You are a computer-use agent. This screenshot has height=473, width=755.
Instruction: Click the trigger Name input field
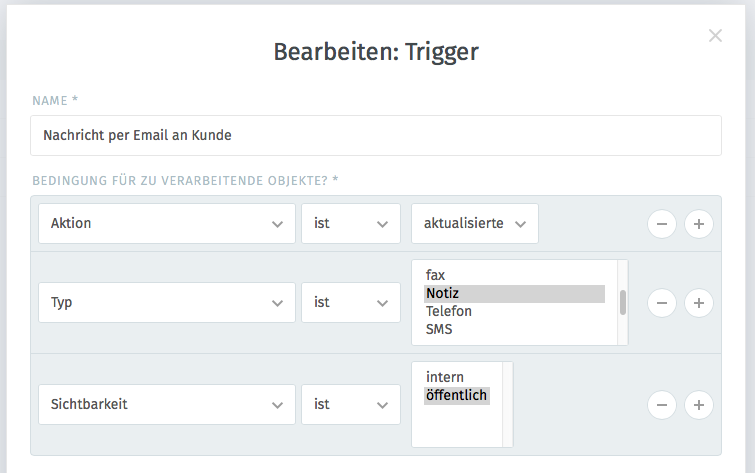click(376, 135)
